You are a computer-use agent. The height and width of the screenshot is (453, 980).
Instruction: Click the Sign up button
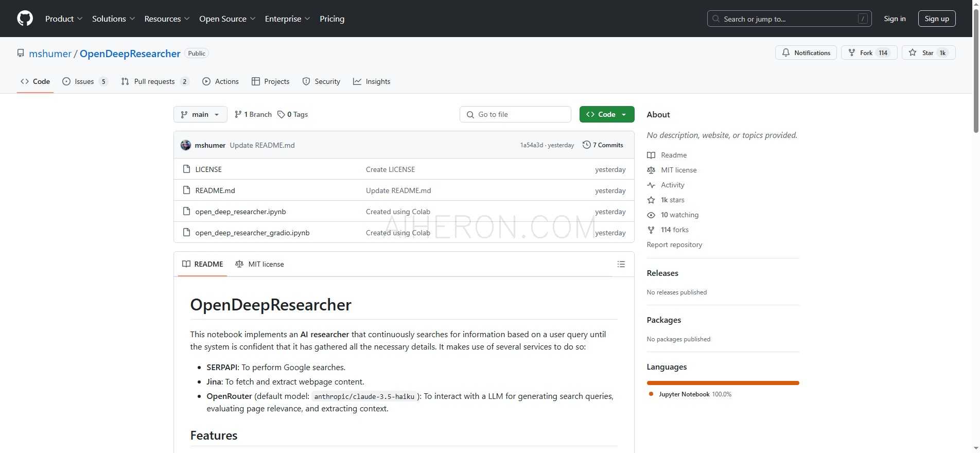pyautogui.click(x=937, y=19)
